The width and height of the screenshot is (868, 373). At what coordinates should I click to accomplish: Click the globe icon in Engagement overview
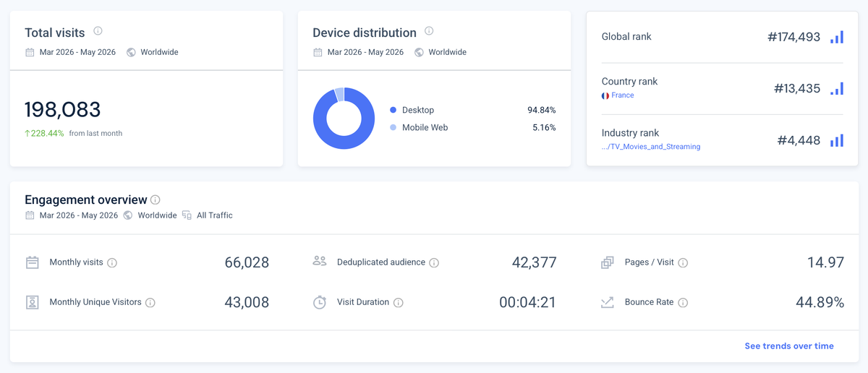pyautogui.click(x=128, y=215)
